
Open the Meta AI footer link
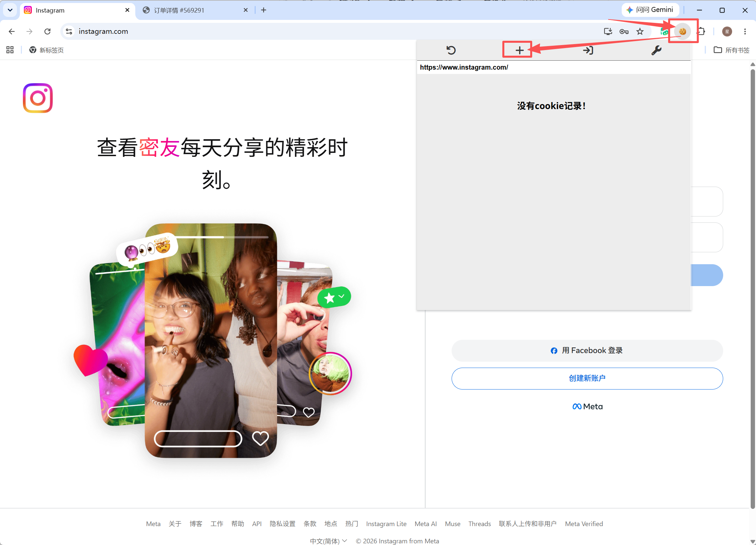tap(425, 524)
